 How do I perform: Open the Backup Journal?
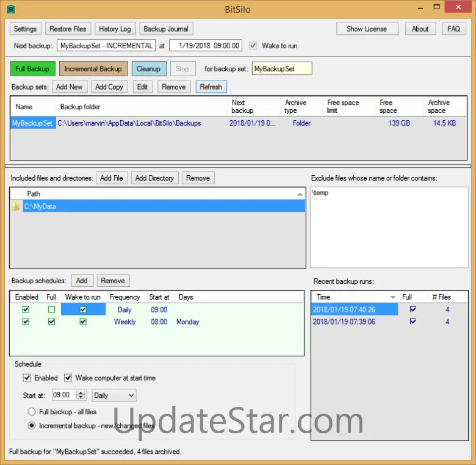click(166, 29)
